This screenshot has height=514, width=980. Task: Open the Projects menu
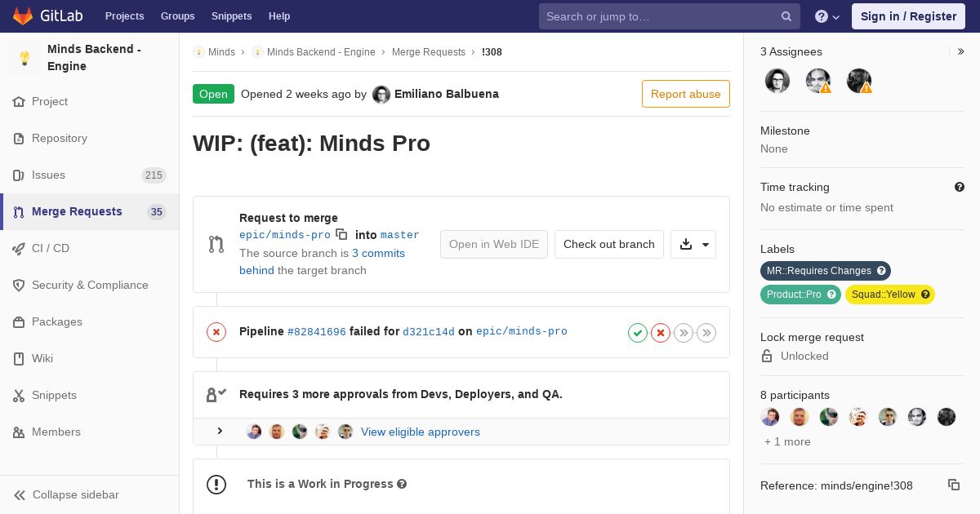124,16
